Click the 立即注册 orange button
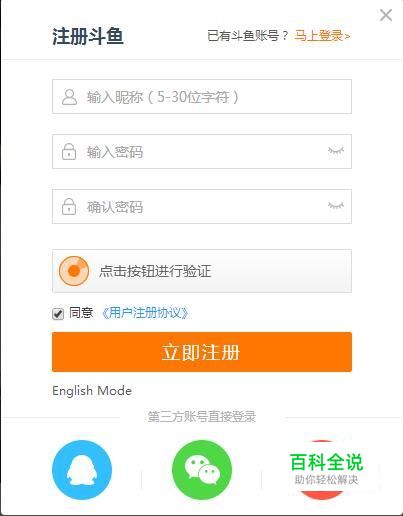Viewport: 403px width, 516px height. pyautogui.click(x=202, y=352)
